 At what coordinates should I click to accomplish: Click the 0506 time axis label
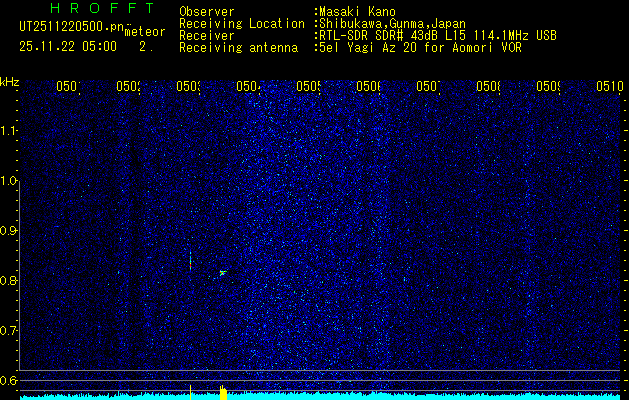point(368,86)
